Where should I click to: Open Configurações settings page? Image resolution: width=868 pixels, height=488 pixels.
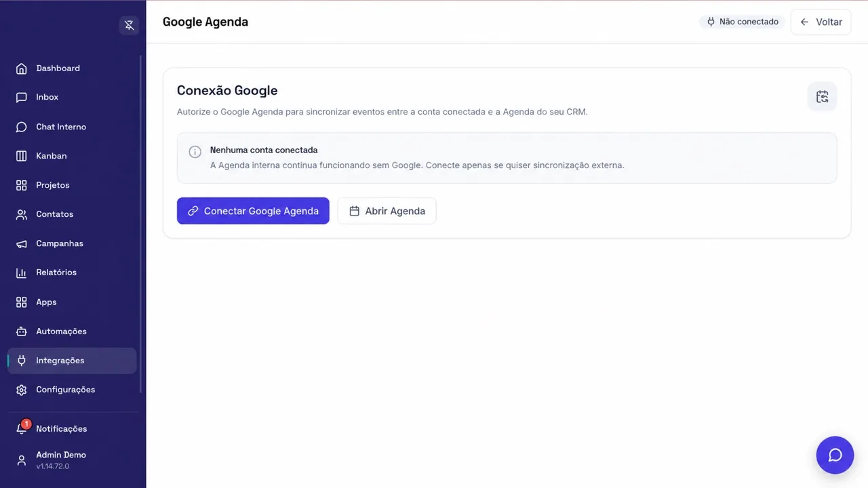click(72, 390)
